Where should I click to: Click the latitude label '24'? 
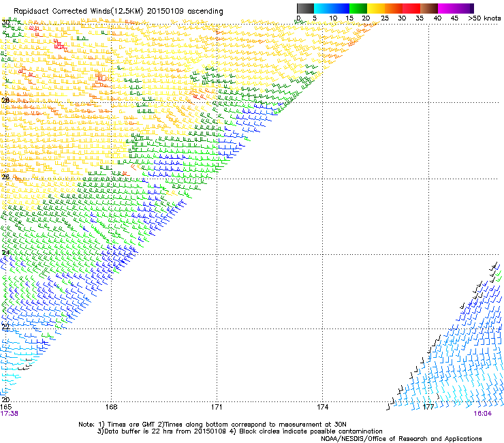(x=5, y=253)
